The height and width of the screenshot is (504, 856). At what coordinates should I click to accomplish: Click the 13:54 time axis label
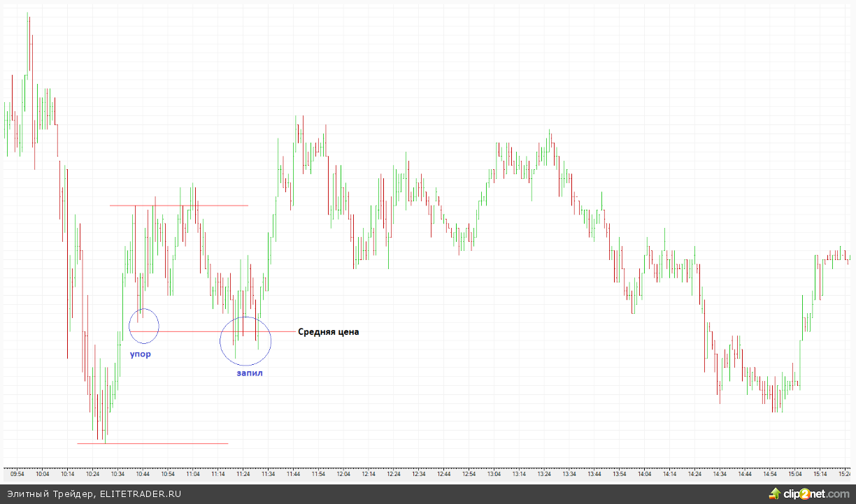(619, 474)
